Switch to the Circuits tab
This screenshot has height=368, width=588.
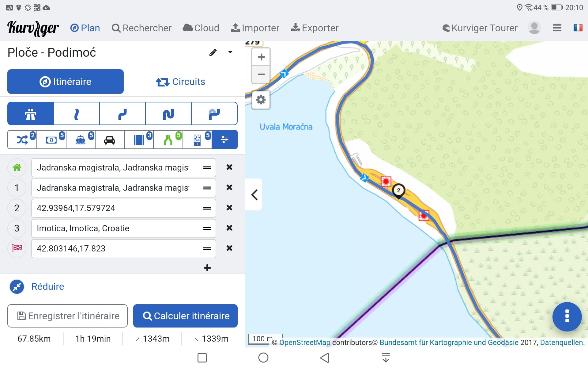point(180,82)
